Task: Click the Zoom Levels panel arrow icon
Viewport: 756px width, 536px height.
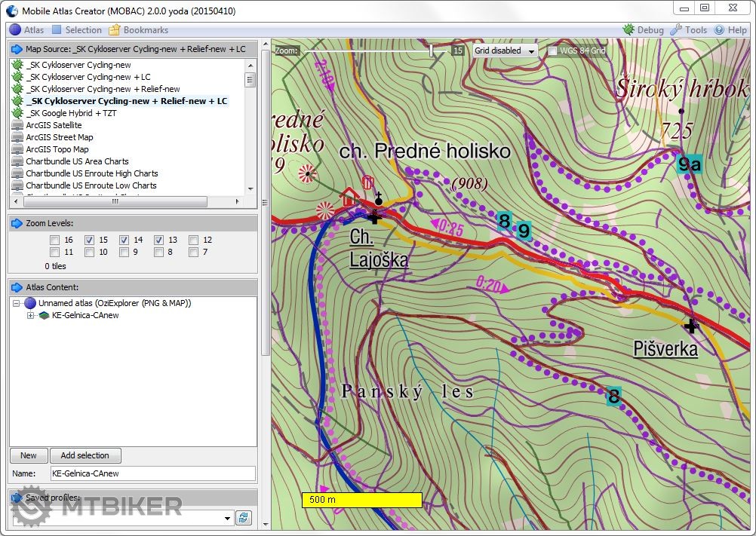Action: (x=17, y=223)
